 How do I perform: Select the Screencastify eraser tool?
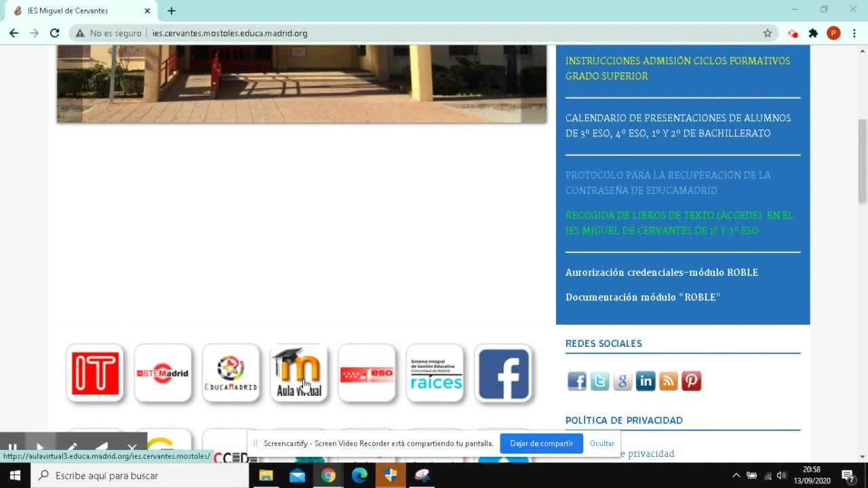102,448
